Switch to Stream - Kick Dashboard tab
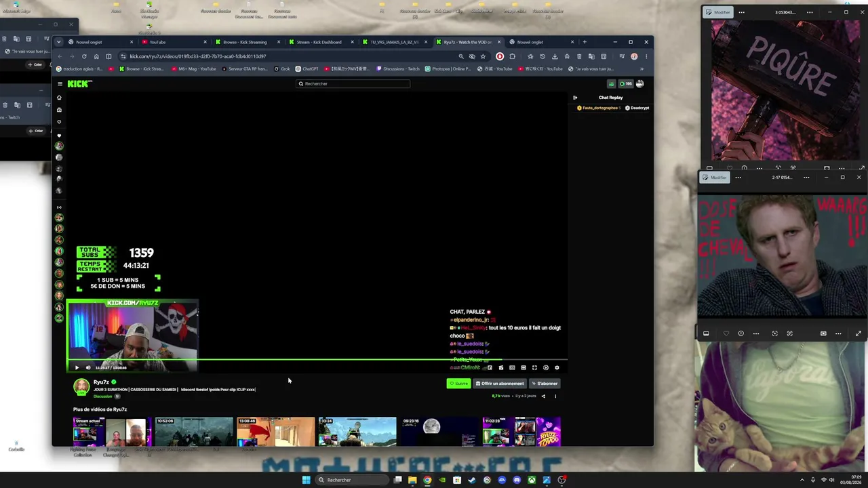Viewport: 868px width, 488px height. click(320, 42)
